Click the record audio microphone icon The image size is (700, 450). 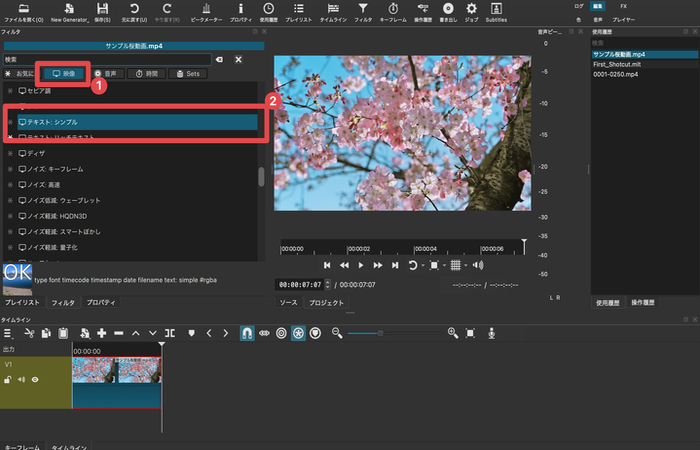coord(491,332)
